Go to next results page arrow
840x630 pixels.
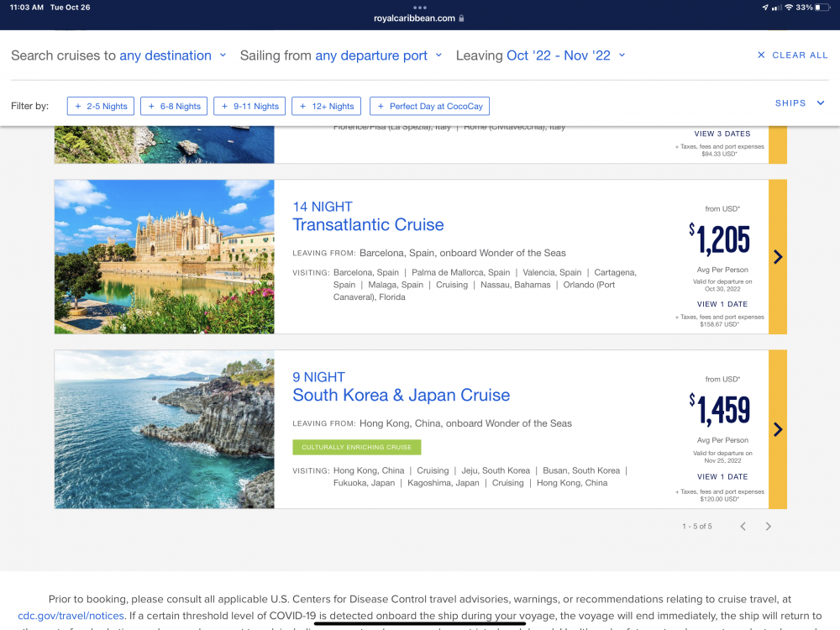(768, 527)
